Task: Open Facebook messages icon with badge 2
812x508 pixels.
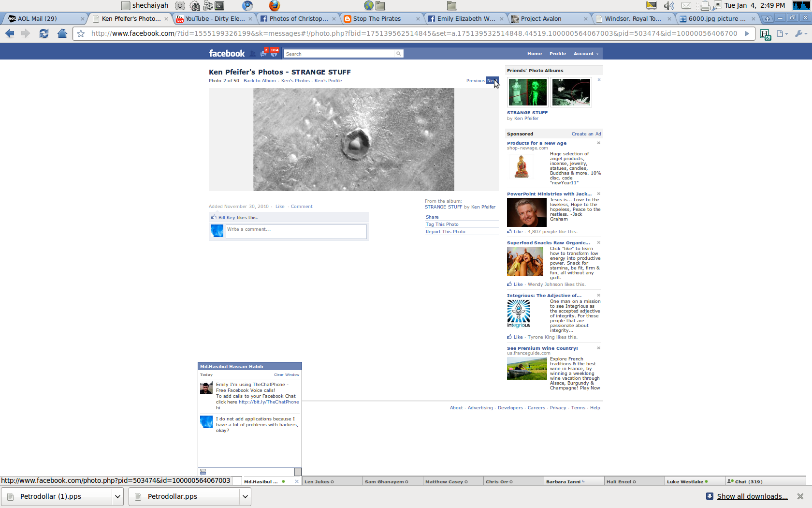Action: [x=263, y=53]
